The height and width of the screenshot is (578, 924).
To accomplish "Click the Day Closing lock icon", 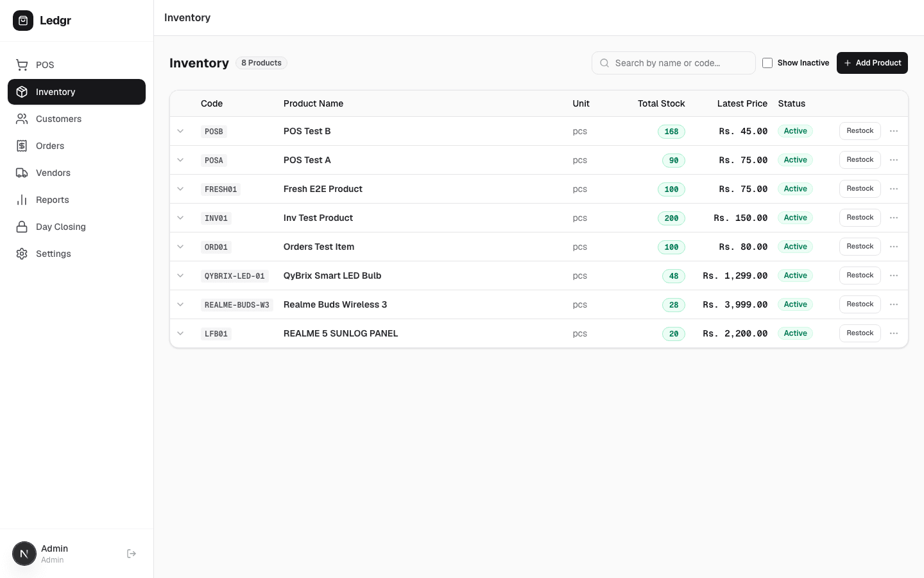I will [x=22, y=227].
